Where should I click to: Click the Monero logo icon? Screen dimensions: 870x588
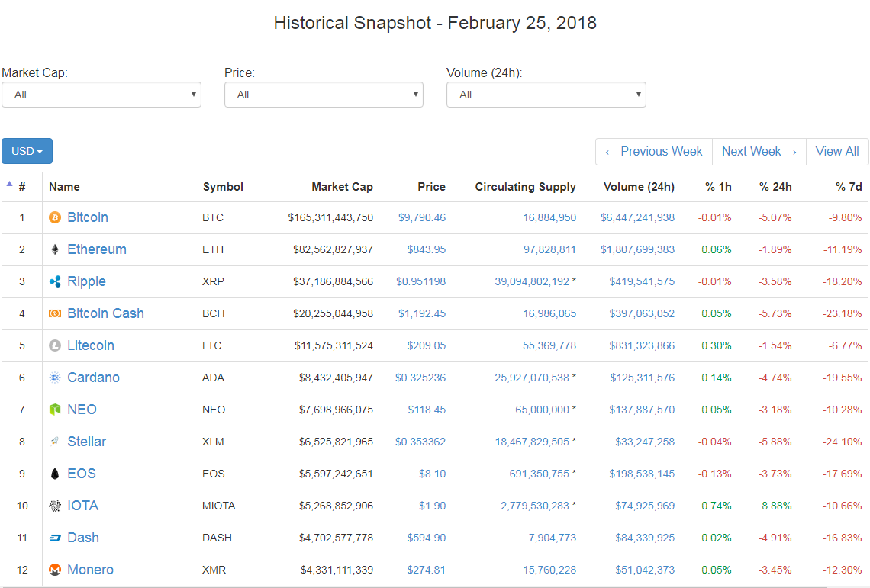click(54, 570)
